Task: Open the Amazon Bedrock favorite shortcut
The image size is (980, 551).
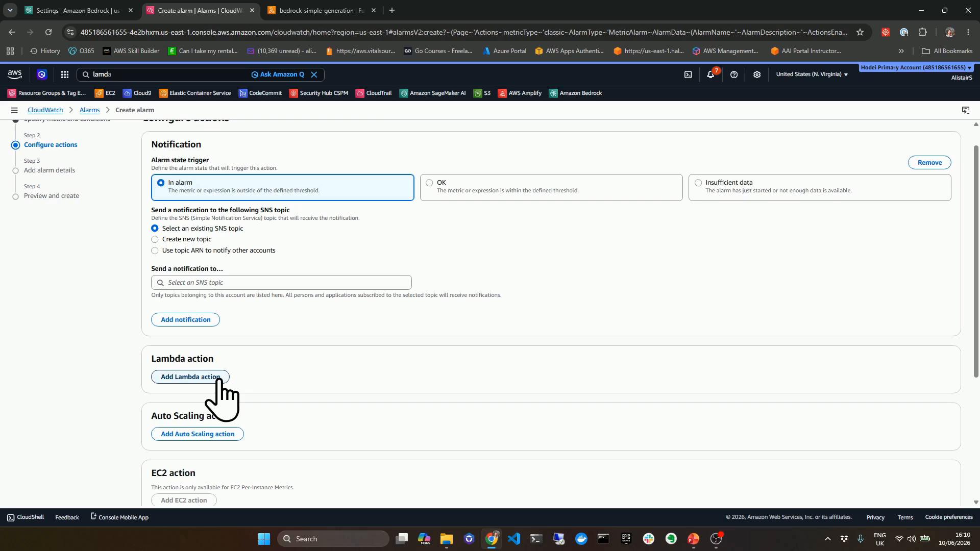Action: click(575, 93)
